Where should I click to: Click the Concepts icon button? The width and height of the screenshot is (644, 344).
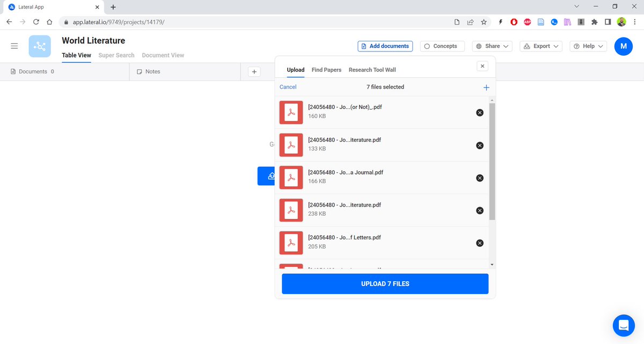442,46
